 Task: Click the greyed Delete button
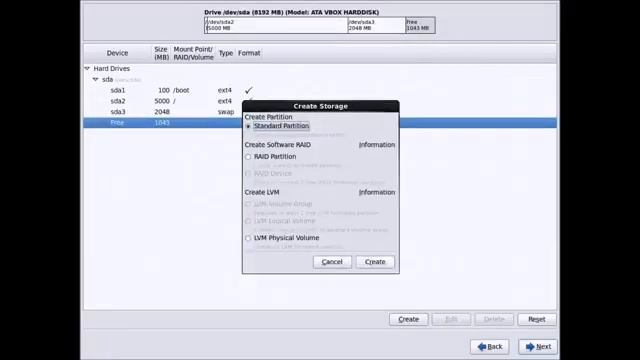[494, 320]
